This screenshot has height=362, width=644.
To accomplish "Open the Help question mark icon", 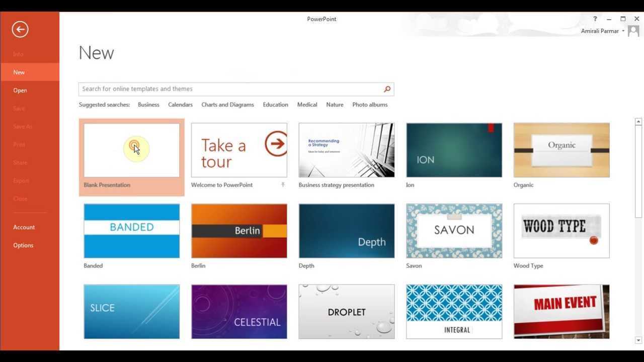I will click(x=595, y=19).
